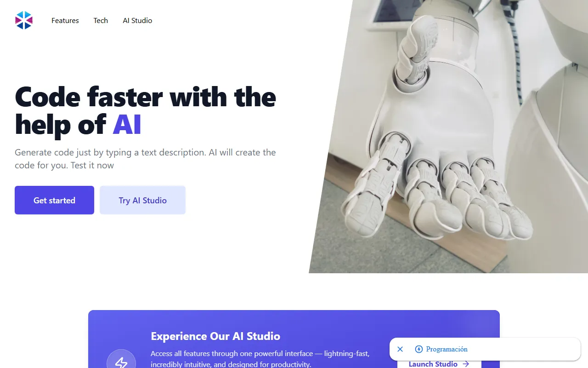Click the colorful hexagon site logo
The image size is (588, 368).
coord(24,20)
